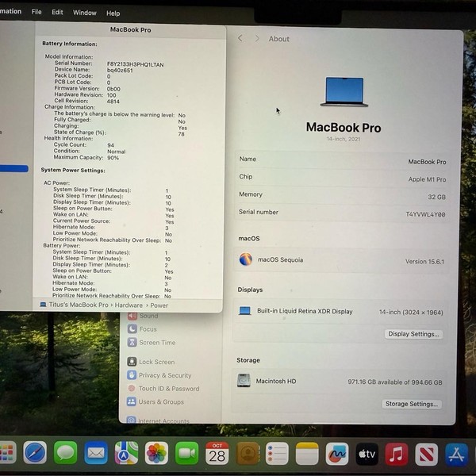
Task: Open the File menu
Action: pyautogui.click(x=36, y=12)
